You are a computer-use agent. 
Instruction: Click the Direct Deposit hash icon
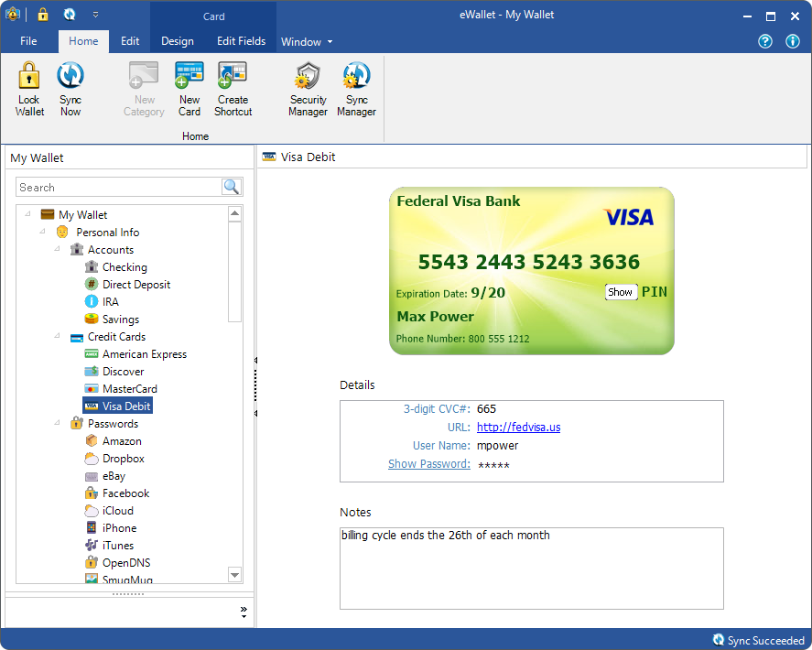[x=92, y=284]
